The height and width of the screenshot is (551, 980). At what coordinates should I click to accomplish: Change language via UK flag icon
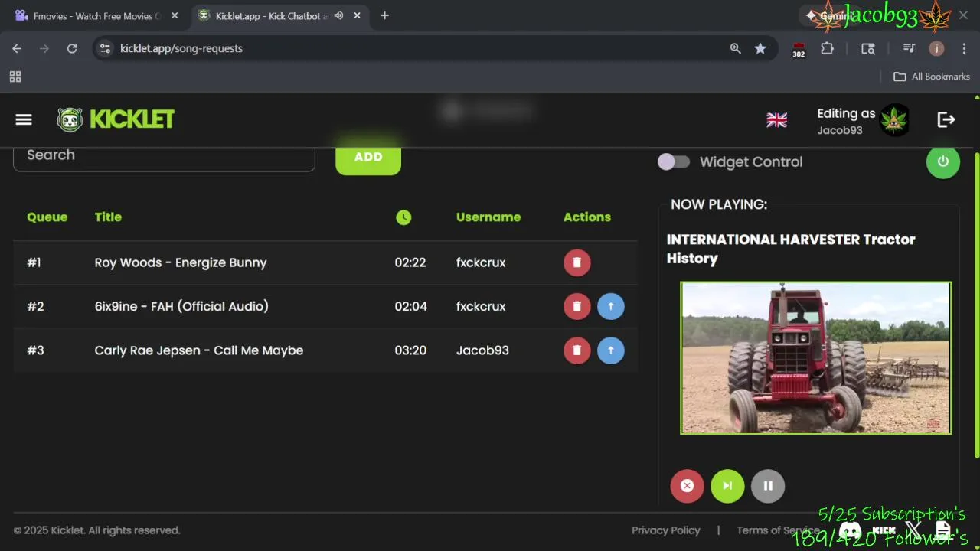(x=776, y=120)
